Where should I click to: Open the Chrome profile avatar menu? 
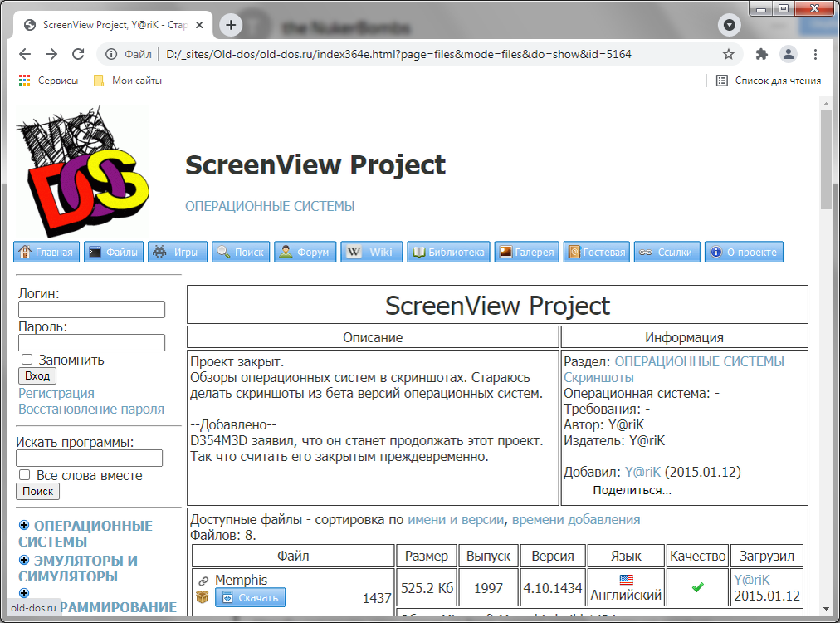788,54
